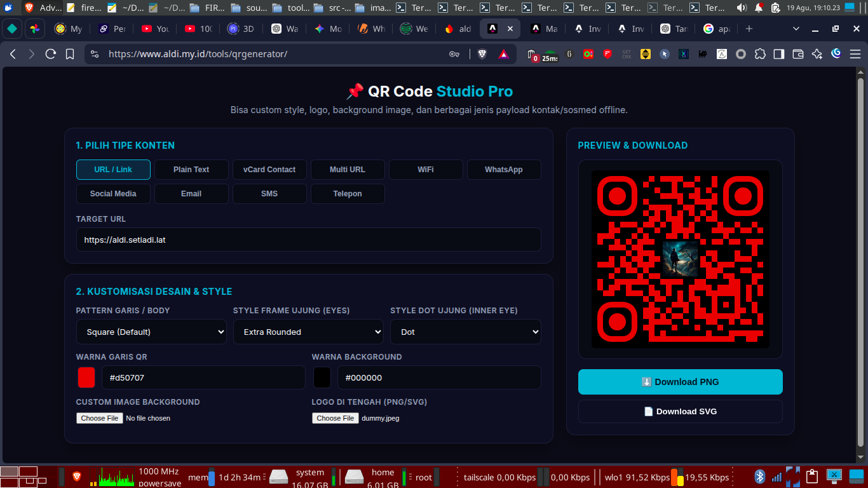Image resolution: width=868 pixels, height=488 pixels.
Task: Switch to the first YouTube 'You' tab
Action: point(156,29)
